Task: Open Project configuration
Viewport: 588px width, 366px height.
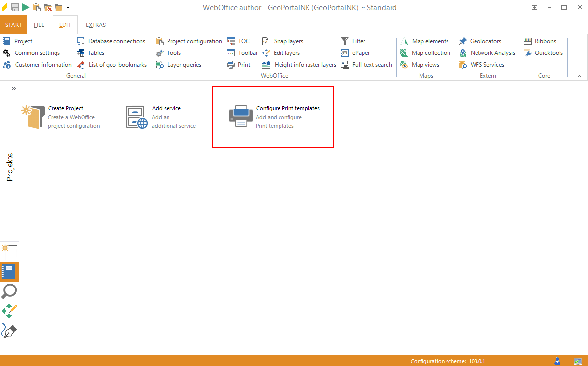Action: point(189,41)
